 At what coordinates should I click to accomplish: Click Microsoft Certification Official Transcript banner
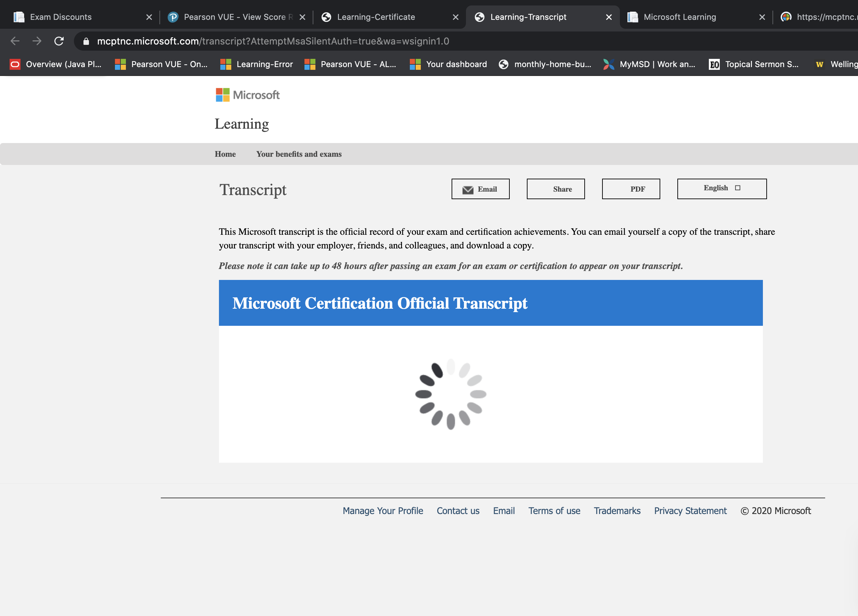[491, 303]
